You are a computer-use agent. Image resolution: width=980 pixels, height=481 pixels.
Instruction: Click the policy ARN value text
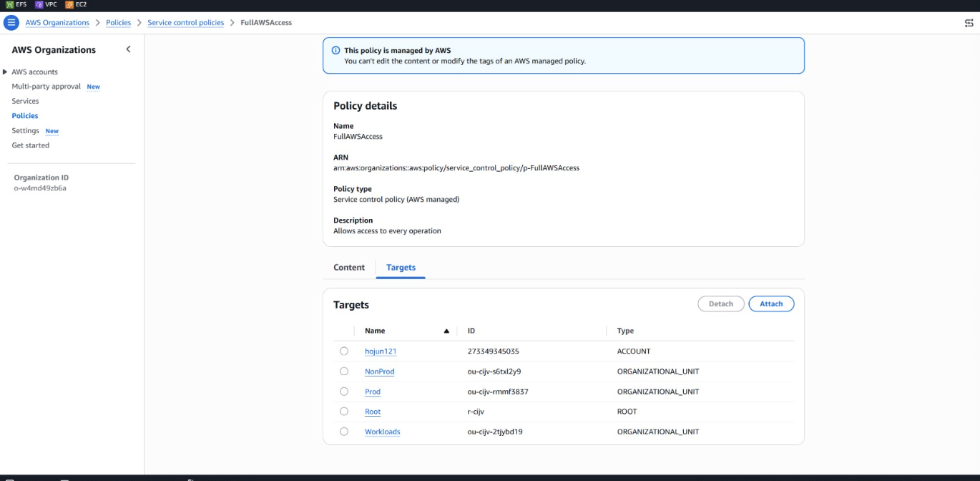(x=456, y=167)
